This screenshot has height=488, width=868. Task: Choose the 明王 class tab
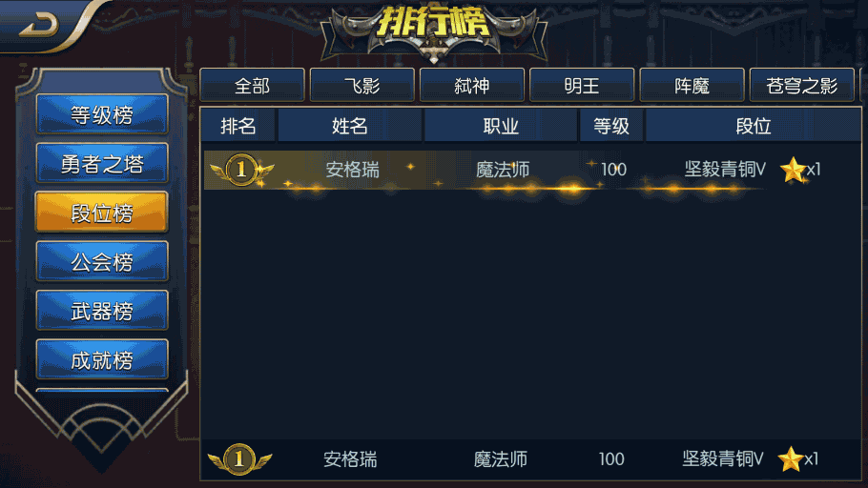tap(582, 85)
